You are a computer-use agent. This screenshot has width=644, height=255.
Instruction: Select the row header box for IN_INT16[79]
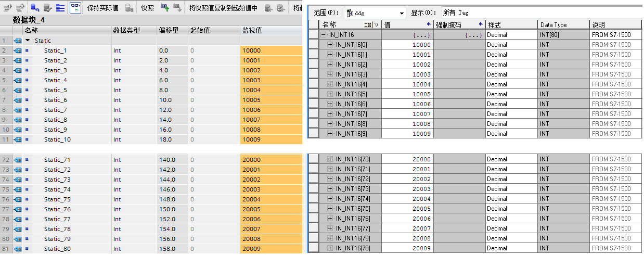[313, 248]
